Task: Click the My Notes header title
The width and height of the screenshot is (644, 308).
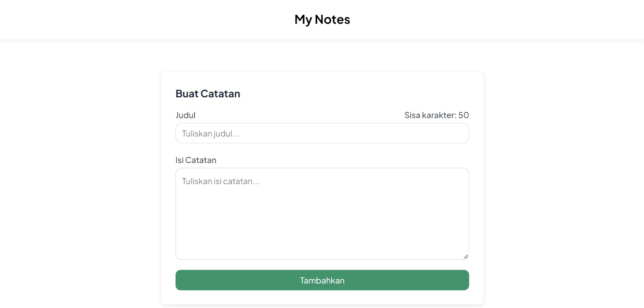Action: pyautogui.click(x=322, y=19)
